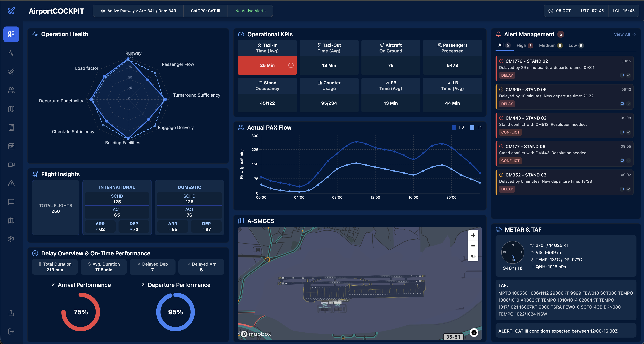The image size is (644, 344).
Task: Zoom in on the A-SMGCS map
Action: click(473, 235)
